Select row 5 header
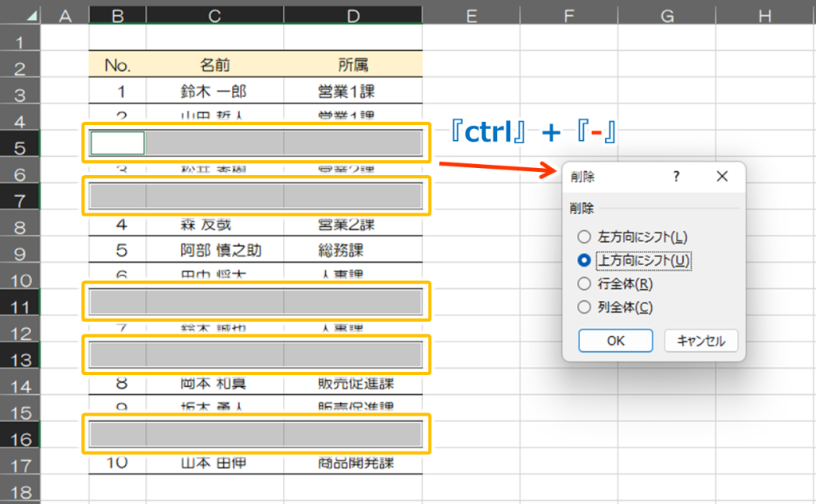 click(20, 148)
